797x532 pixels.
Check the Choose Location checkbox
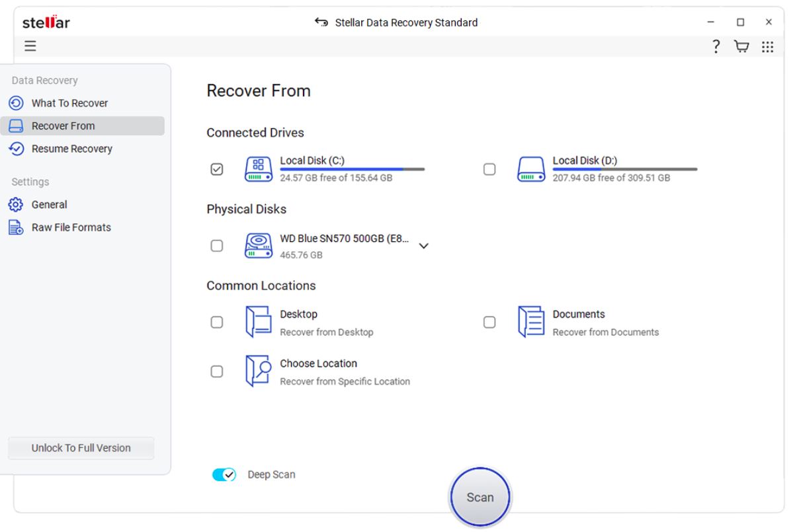tap(216, 371)
